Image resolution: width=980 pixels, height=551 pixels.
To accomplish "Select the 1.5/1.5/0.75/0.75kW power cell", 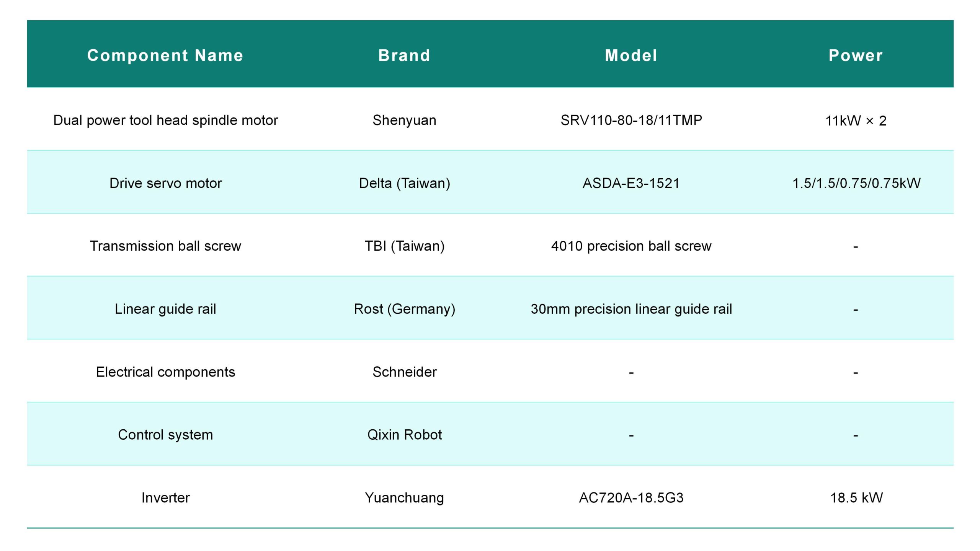I will [856, 183].
